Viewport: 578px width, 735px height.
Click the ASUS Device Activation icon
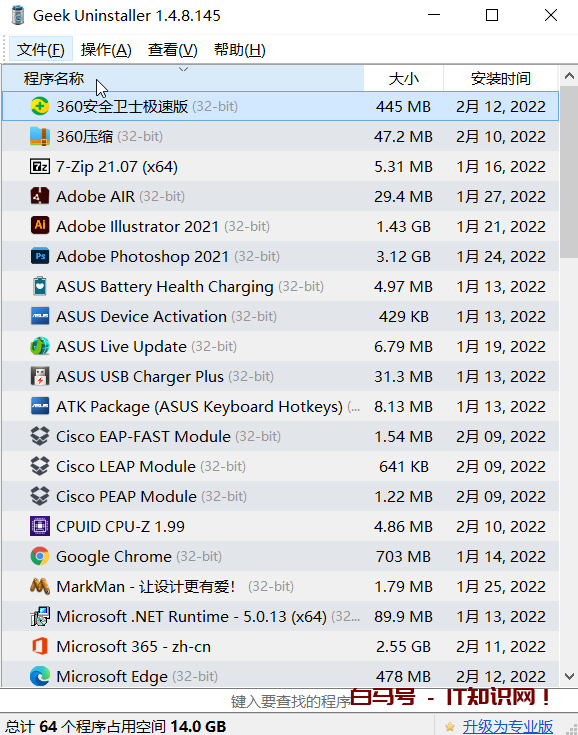(40, 316)
